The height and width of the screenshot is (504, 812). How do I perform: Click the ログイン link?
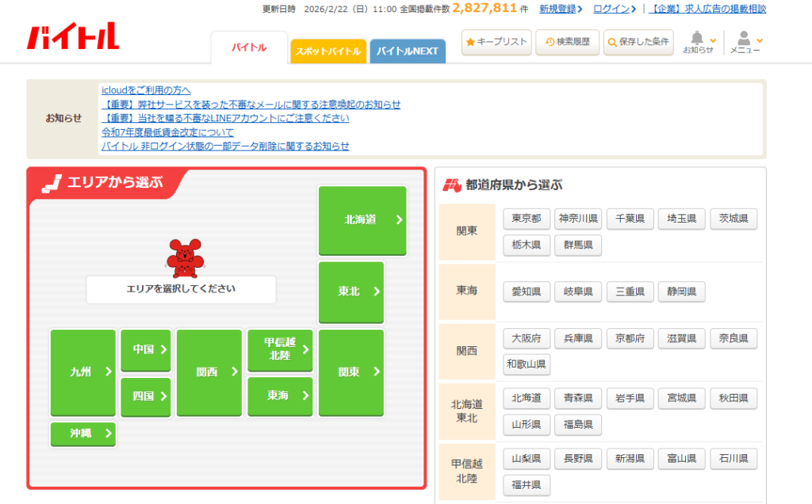point(613,9)
